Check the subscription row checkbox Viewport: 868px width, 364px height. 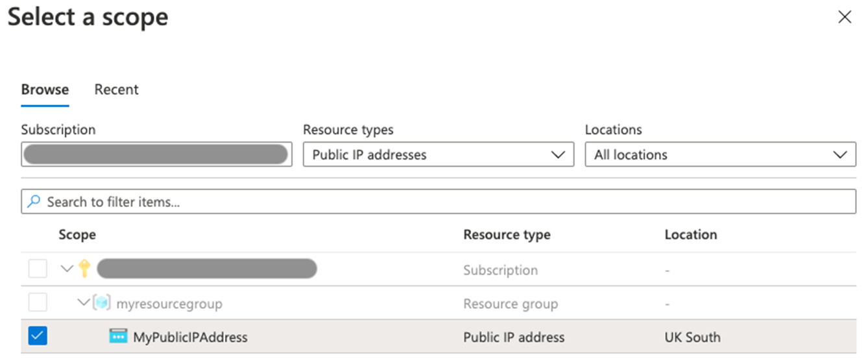point(38,269)
